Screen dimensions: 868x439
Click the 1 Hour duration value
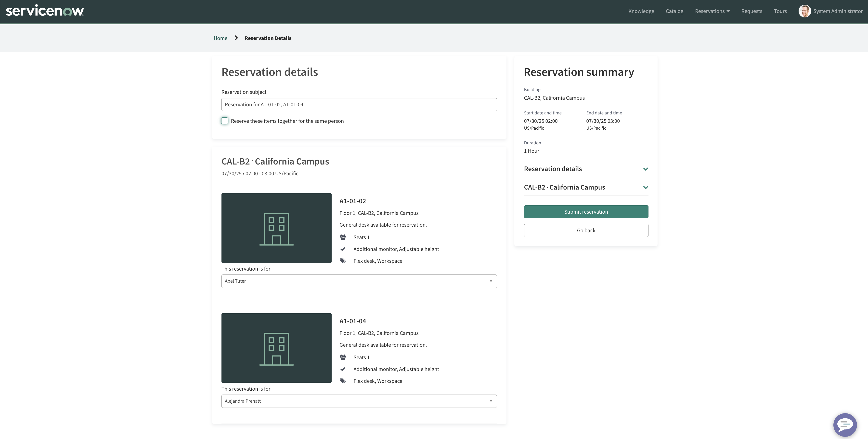pyautogui.click(x=531, y=151)
